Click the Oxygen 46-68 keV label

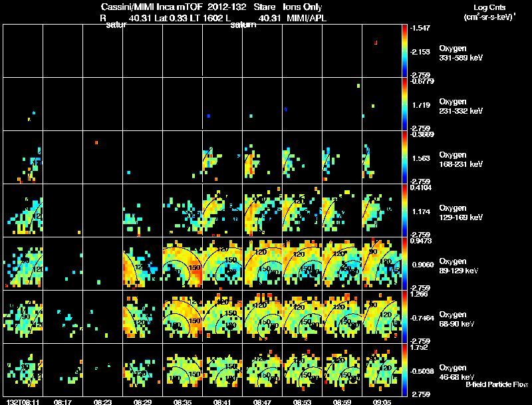coord(457,372)
